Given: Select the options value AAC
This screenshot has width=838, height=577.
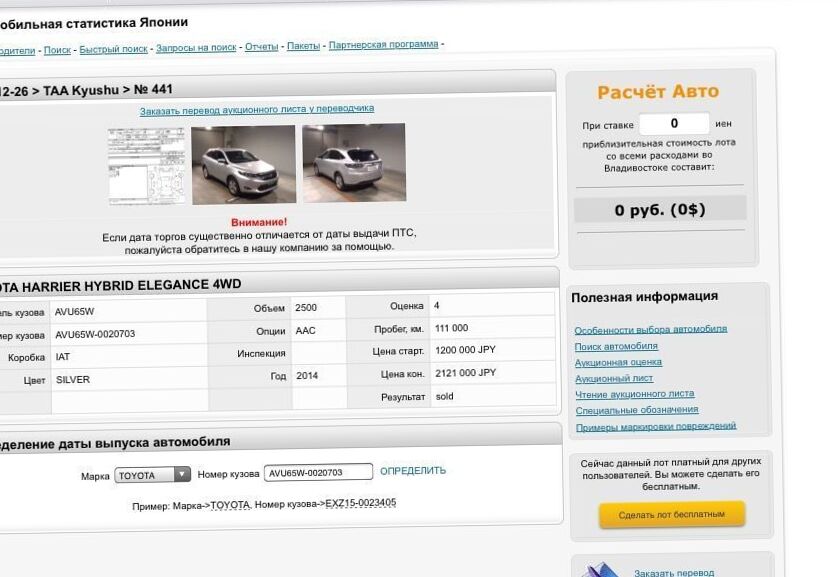Looking at the screenshot, I should (305, 331).
